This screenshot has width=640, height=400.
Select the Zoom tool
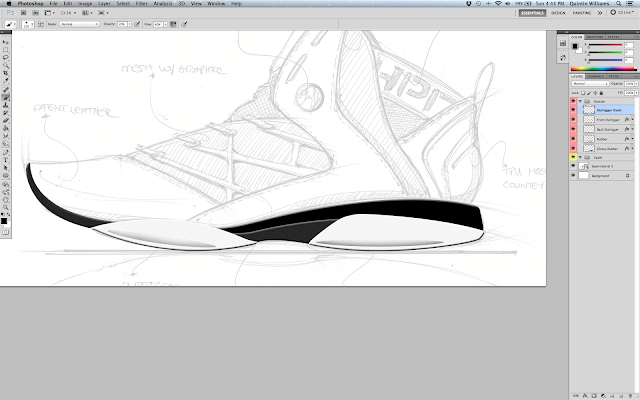click(6, 207)
